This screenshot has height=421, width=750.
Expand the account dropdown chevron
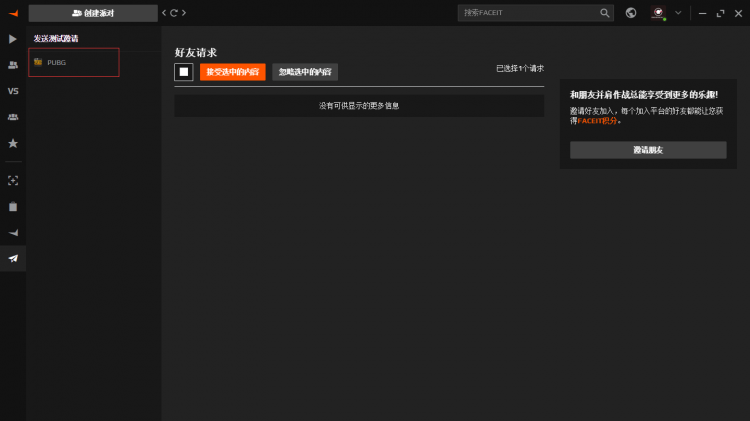point(678,13)
